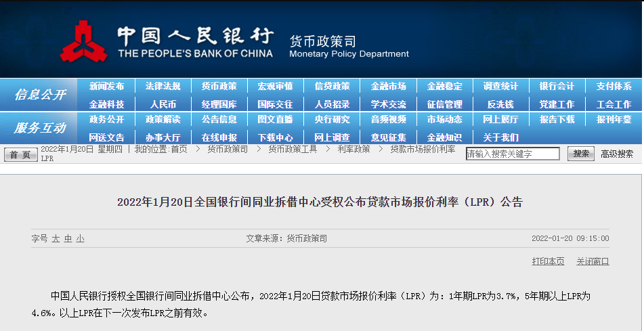Select 金融科技 in navigation
This screenshot has width=644, height=331.
106,104
